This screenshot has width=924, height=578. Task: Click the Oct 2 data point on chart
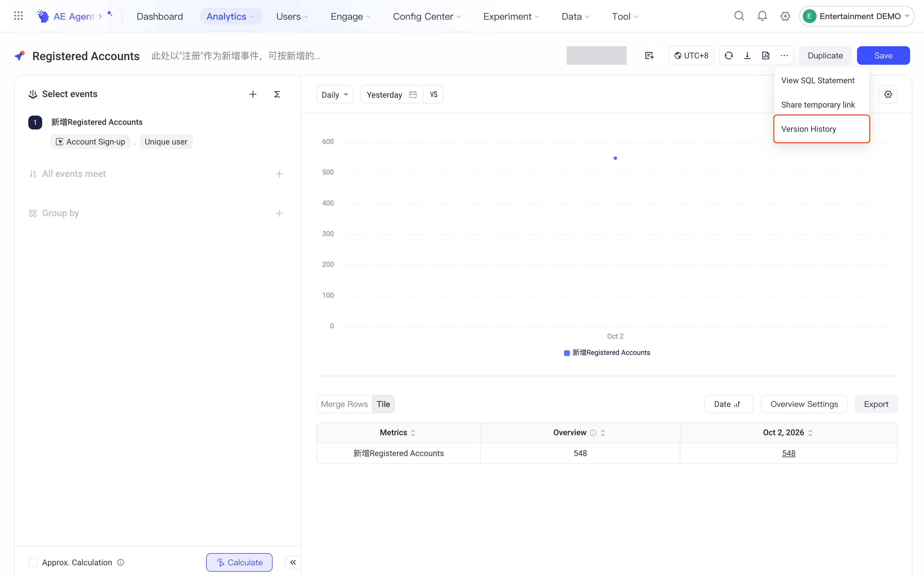point(615,158)
